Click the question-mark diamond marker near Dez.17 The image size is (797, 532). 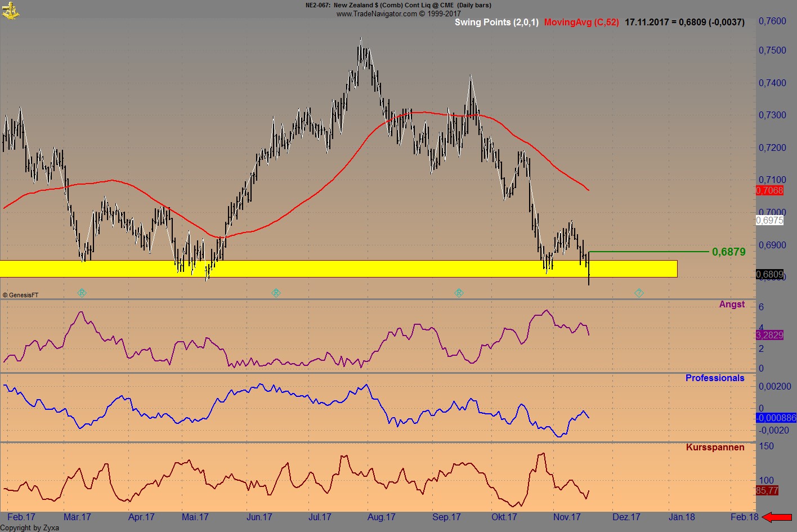pos(639,293)
